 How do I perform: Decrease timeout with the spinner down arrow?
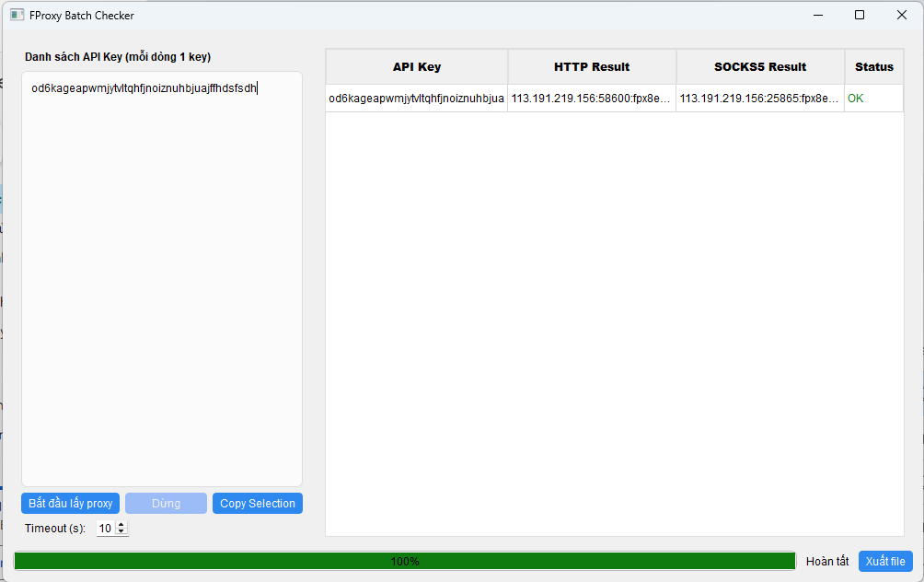[x=122, y=532]
